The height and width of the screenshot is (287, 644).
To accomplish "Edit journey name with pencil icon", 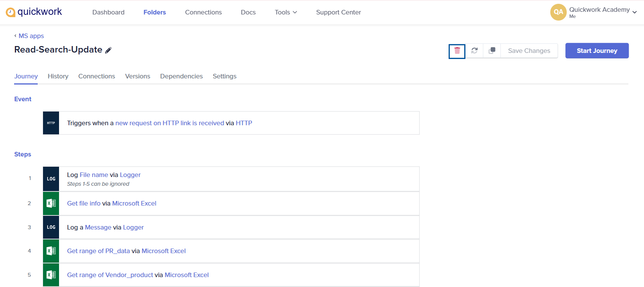I will (109, 50).
